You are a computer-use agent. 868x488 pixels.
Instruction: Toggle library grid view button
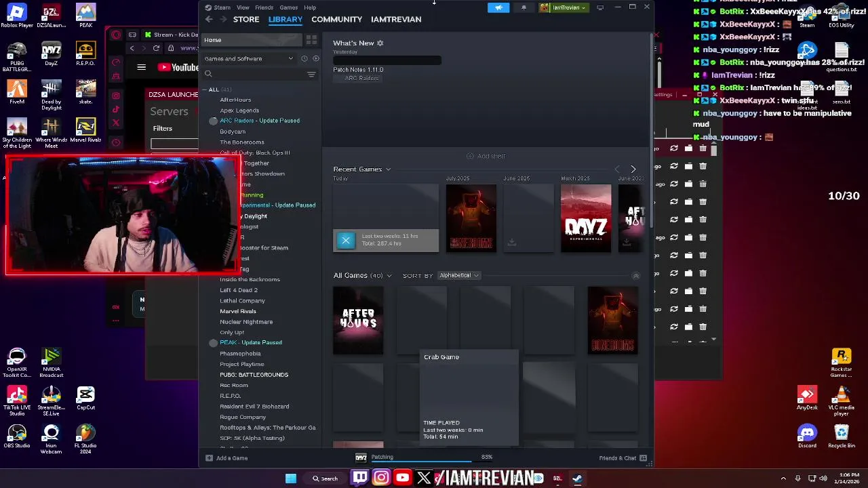311,40
